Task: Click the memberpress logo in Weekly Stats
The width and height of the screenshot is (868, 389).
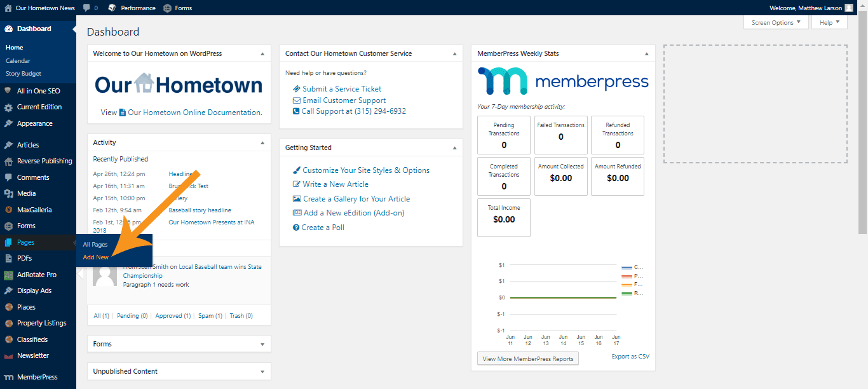Action: pyautogui.click(x=563, y=81)
